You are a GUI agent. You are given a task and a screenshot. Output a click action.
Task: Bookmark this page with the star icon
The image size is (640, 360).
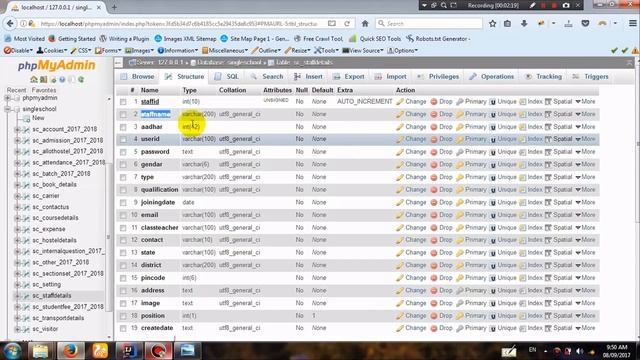[x=493, y=24]
